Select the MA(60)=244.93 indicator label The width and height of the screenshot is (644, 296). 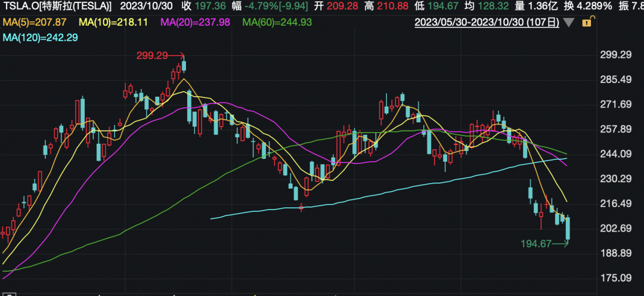(x=277, y=23)
